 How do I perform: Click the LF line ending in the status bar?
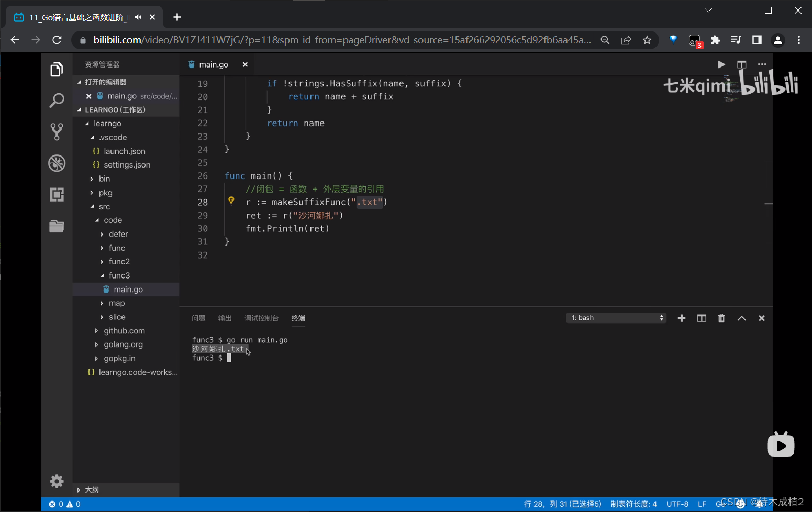click(702, 504)
